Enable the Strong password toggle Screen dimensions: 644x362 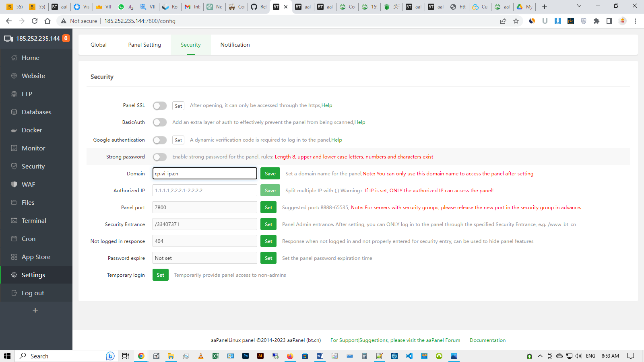coord(160,157)
